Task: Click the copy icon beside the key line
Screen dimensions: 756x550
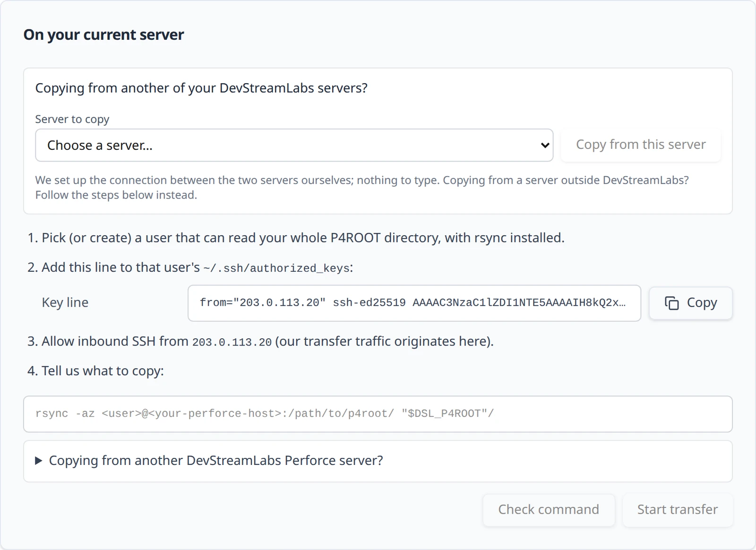Action: coord(671,303)
